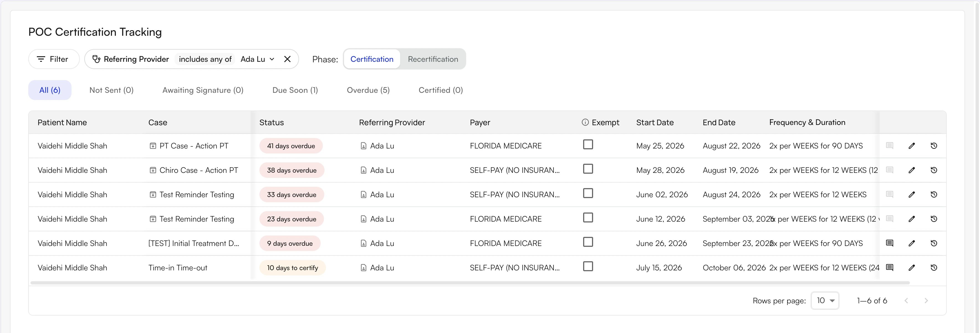This screenshot has height=333, width=980.
Task: Check Exempt for PT Case - Action PT row
Action: coord(588,144)
